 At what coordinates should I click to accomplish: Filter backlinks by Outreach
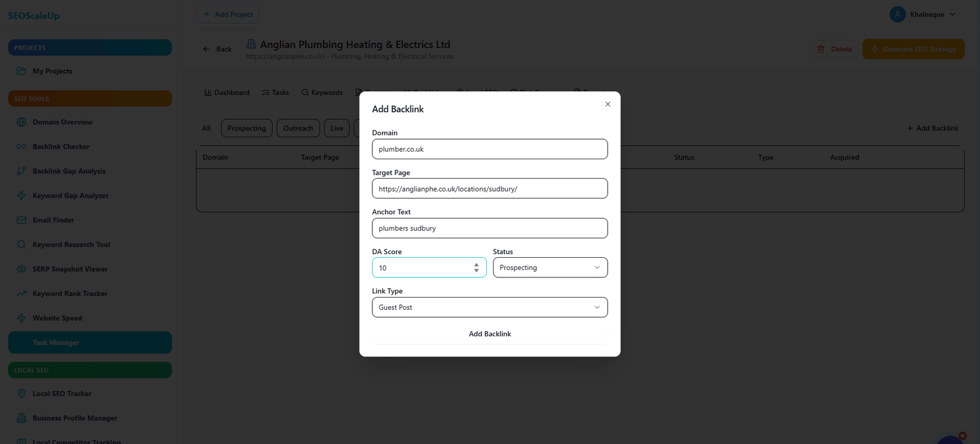[x=298, y=128]
